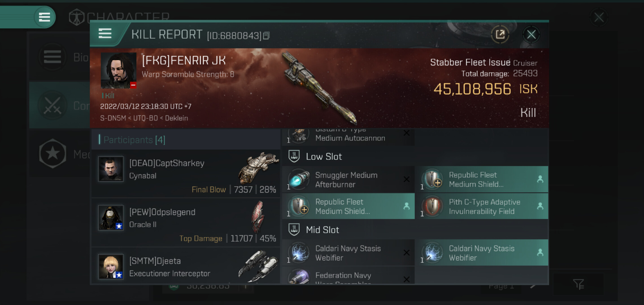Click FENRIR JK's character portrait
This screenshot has width=644, height=305.
click(x=119, y=70)
